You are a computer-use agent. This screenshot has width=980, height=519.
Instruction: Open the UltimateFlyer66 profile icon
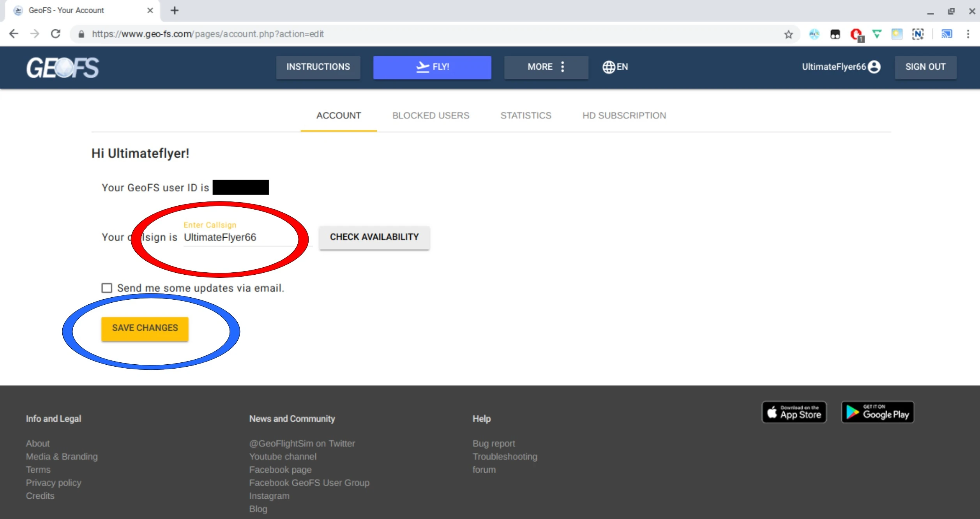pos(874,67)
